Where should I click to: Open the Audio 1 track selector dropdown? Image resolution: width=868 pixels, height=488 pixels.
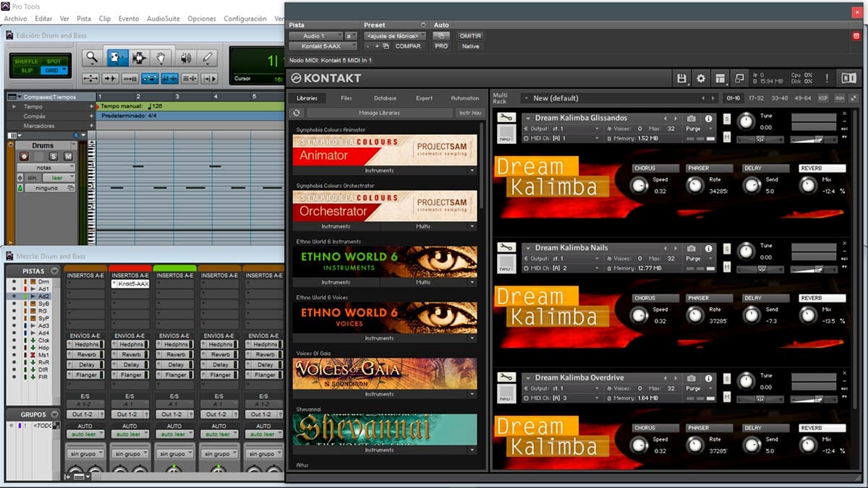tap(315, 36)
